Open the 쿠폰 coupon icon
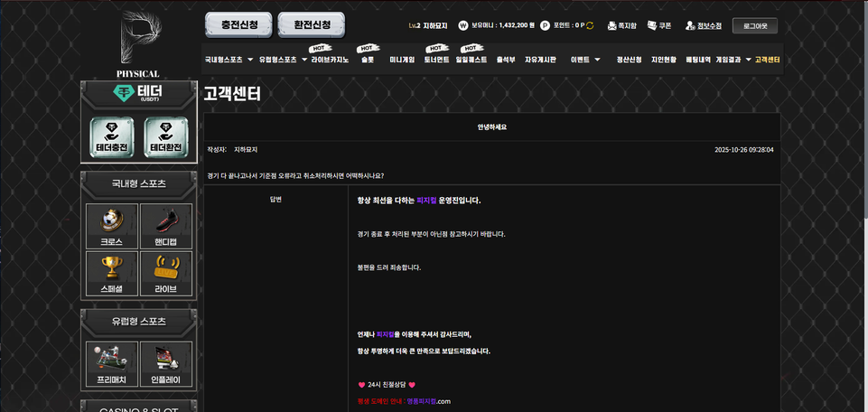The image size is (868, 412). (x=659, y=26)
